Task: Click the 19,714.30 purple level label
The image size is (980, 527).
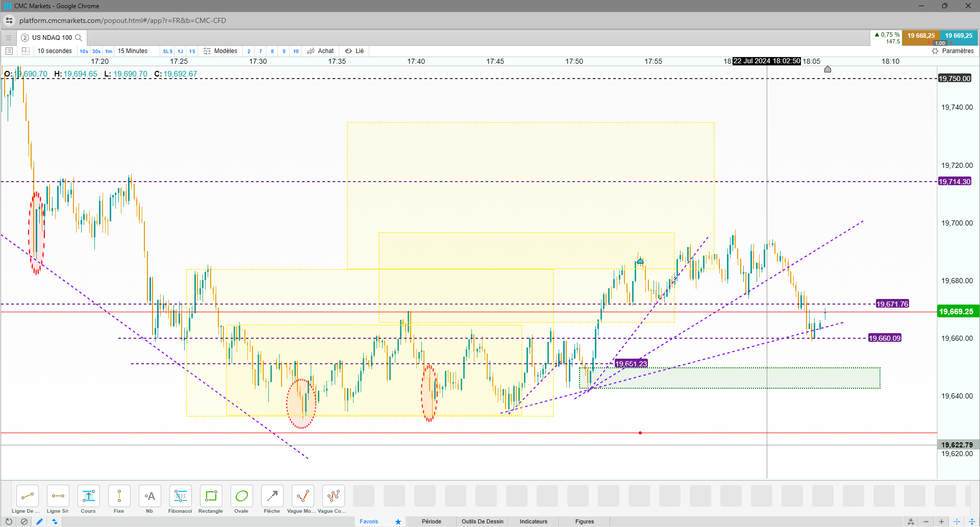Action: (x=954, y=182)
